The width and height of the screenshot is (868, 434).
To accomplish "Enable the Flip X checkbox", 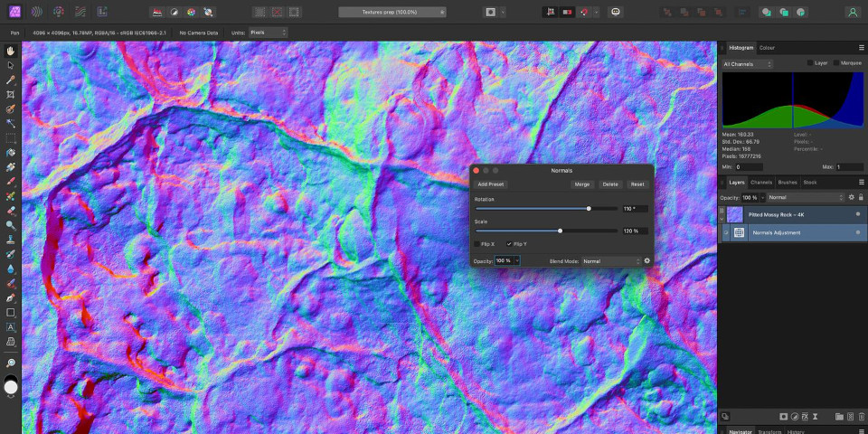I will [x=478, y=244].
